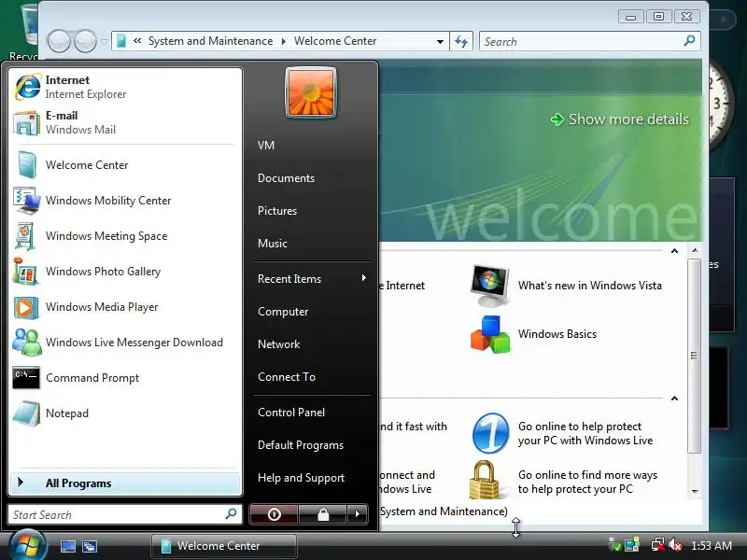747x560 pixels.
Task: Click Windows Basics label
Action: 557,334
